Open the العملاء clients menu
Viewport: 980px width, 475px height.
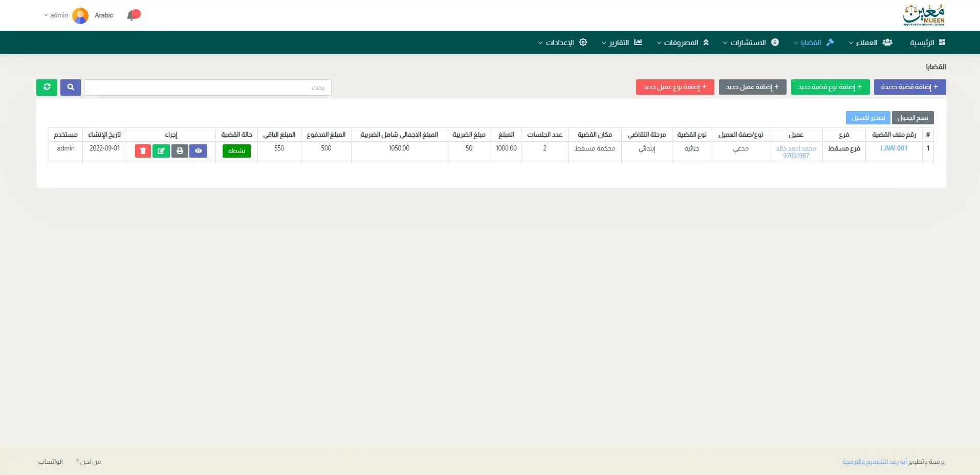click(x=870, y=42)
